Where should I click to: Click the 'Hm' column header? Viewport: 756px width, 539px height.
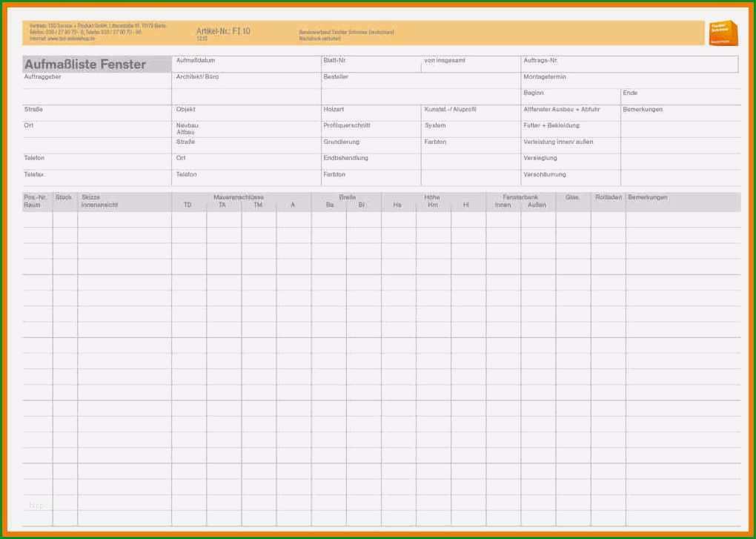pyautogui.click(x=433, y=205)
